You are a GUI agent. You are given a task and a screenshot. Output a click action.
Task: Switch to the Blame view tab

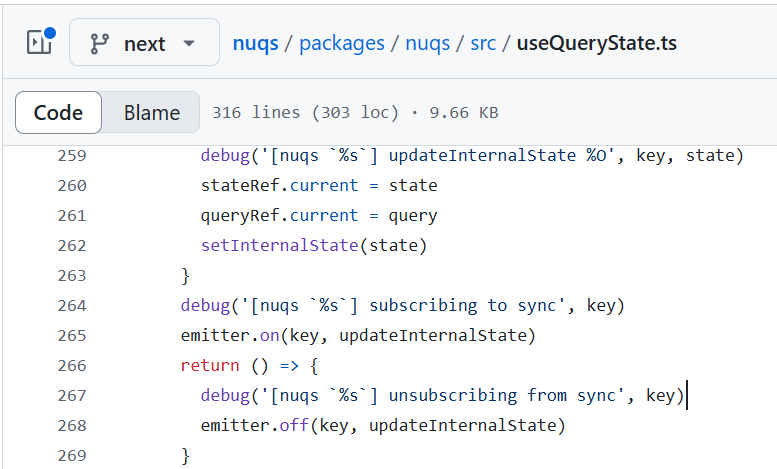click(152, 113)
